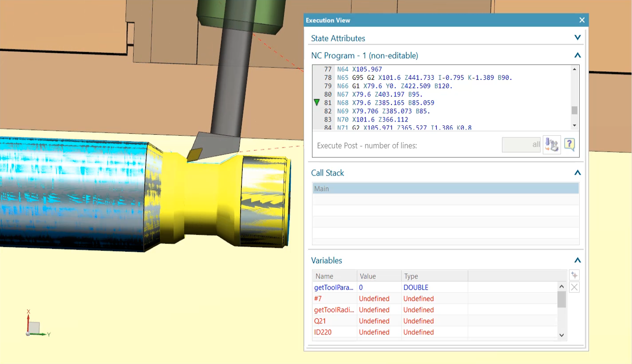Image resolution: width=632 pixels, height=364 pixels.
Task: Click the add variable plus icon
Action: tap(574, 275)
